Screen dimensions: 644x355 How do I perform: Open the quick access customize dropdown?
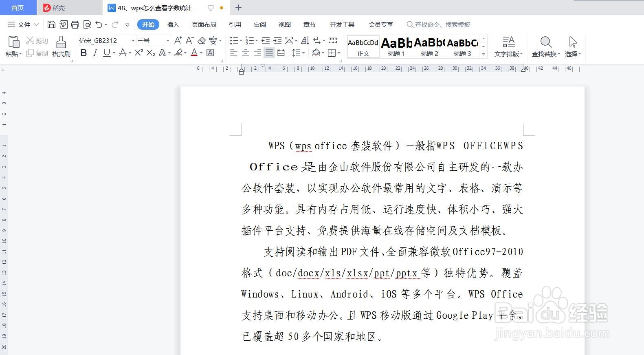(127, 24)
